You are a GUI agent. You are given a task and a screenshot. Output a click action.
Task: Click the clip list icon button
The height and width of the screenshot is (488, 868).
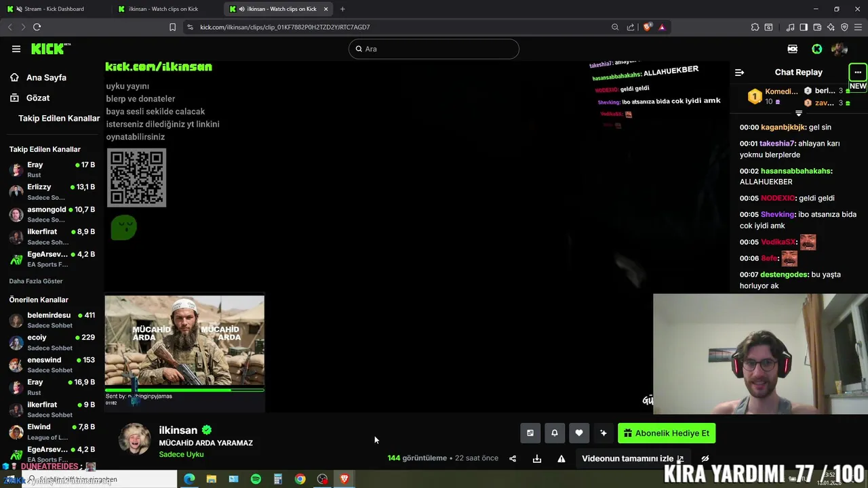pyautogui.click(x=530, y=433)
